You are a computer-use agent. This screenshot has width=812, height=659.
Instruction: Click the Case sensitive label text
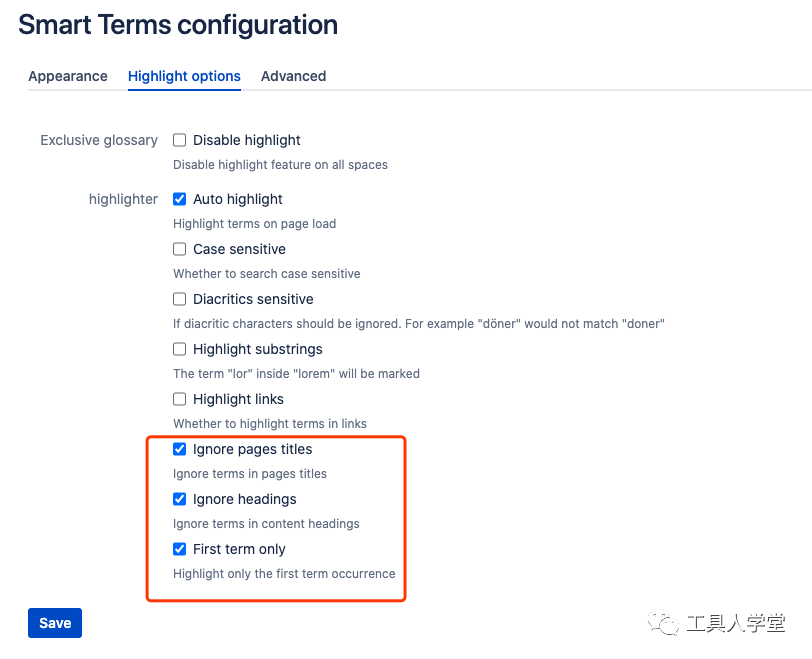(239, 250)
